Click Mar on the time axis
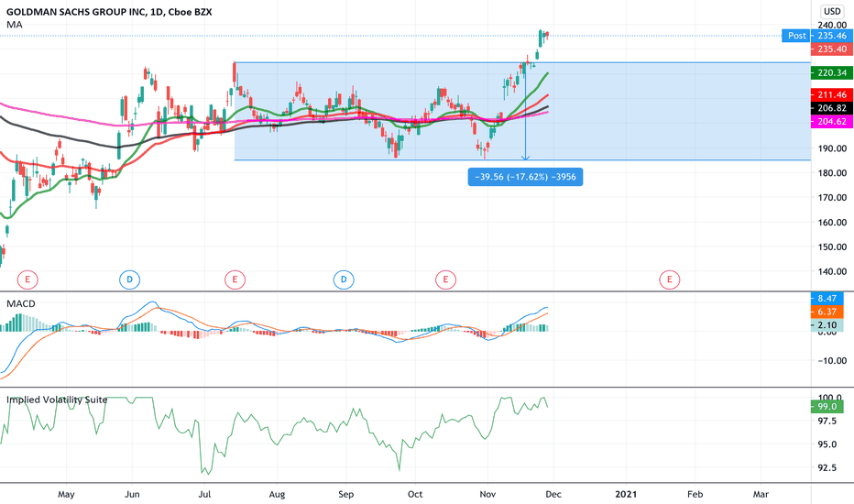Screen dimensions: 854x504 (761, 494)
